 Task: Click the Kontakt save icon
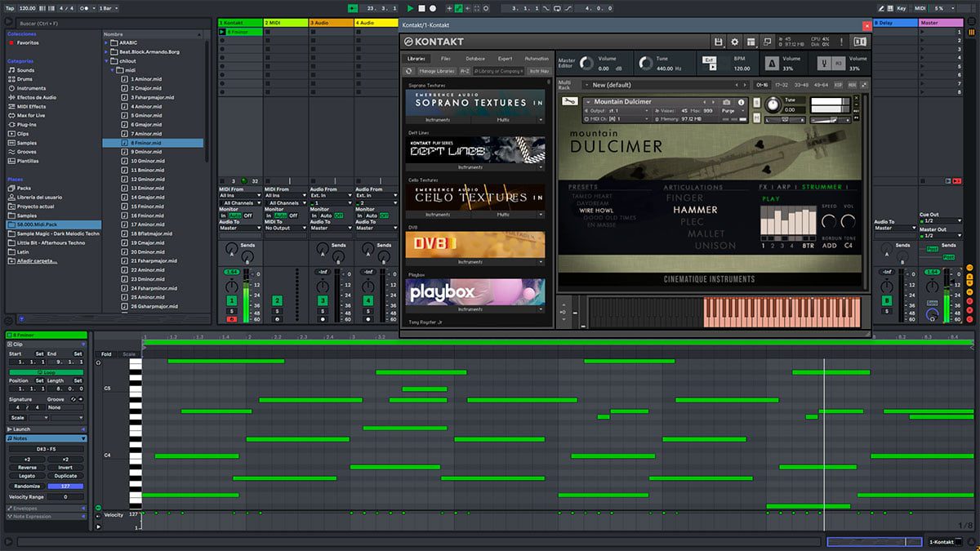pos(718,42)
